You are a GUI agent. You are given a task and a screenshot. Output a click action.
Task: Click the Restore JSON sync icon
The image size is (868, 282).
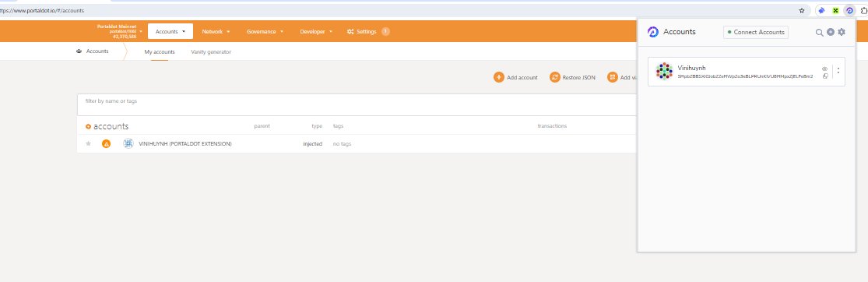click(555, 78)
